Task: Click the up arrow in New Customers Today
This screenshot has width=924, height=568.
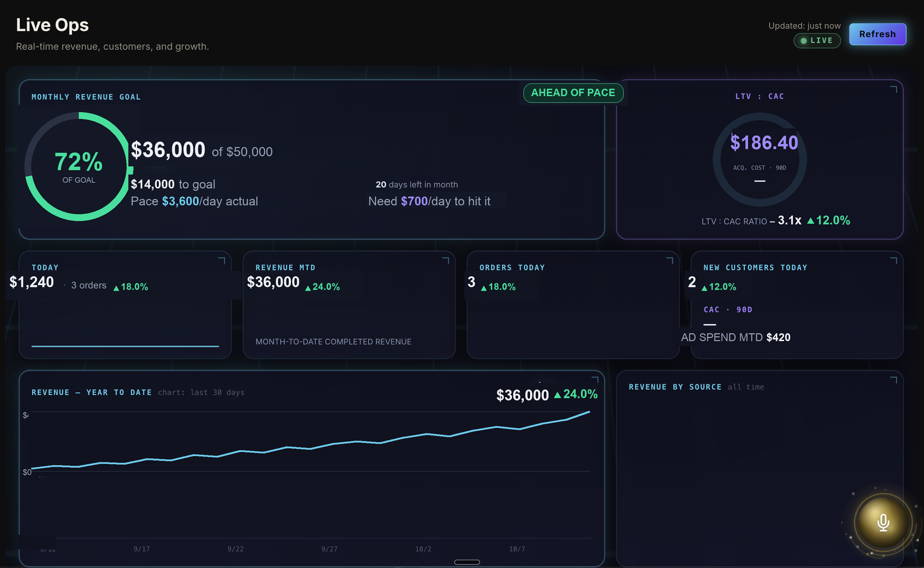Action: coord(704,288)
